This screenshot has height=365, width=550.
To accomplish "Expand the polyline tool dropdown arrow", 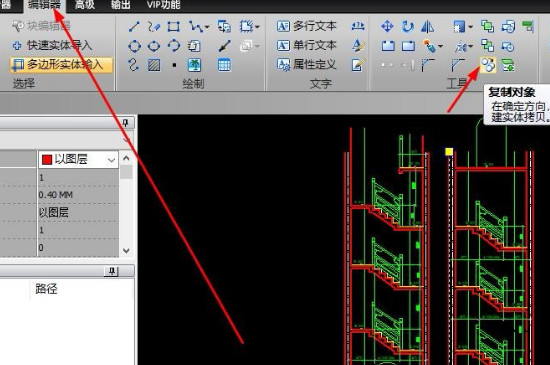I will click(x=207, y=27).
